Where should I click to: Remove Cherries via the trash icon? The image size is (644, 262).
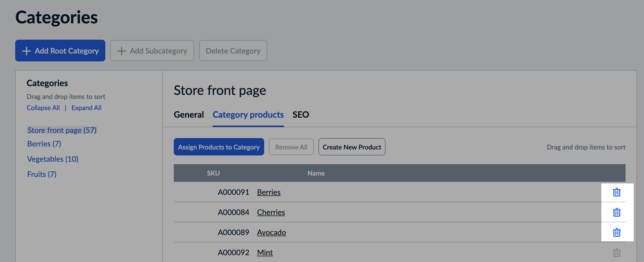pos(617,213)
